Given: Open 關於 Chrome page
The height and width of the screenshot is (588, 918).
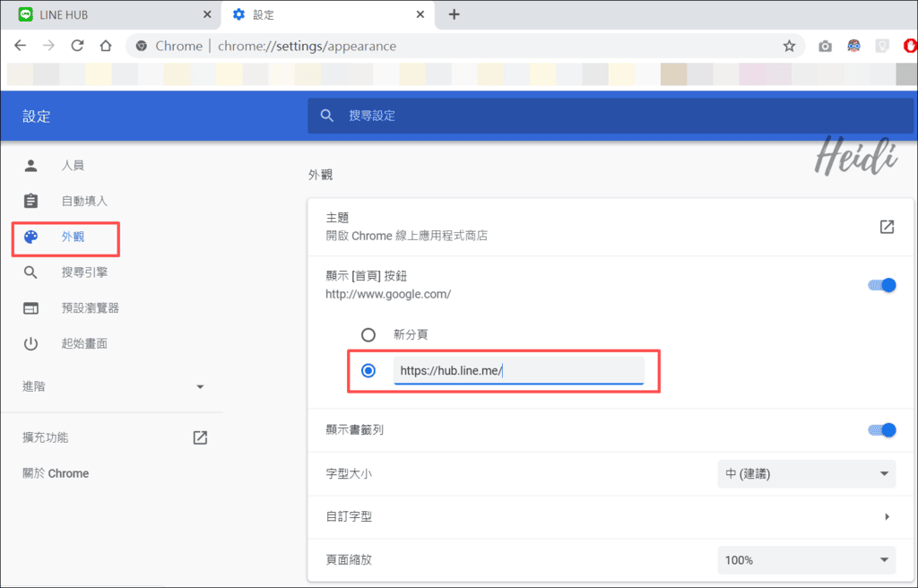Looking at the screenshot, I should (56, 473).
